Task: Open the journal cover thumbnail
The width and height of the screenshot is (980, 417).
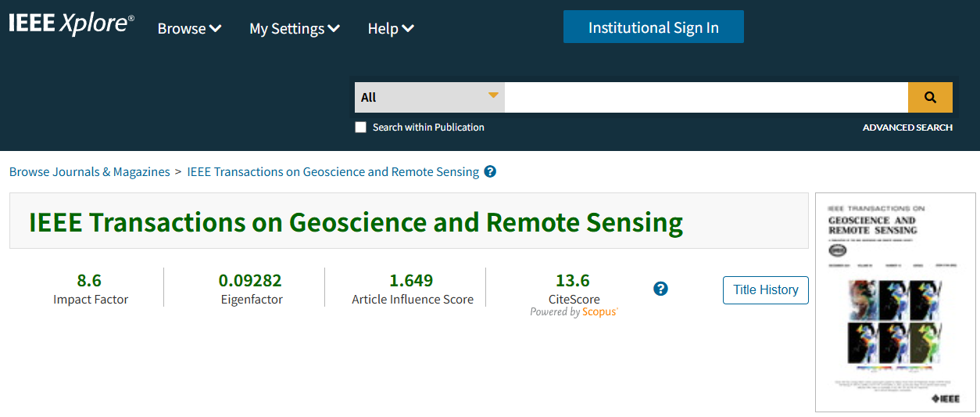Action: click(x=895, y=302)
